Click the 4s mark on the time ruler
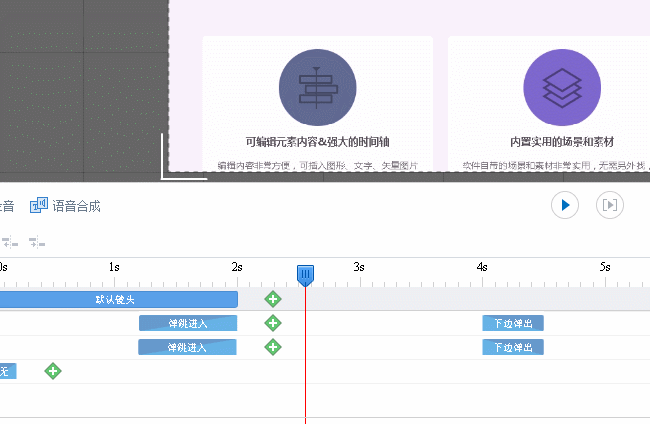Image resolution: width=650 pixels, height=424 pixels. click(x=482, y=267)
